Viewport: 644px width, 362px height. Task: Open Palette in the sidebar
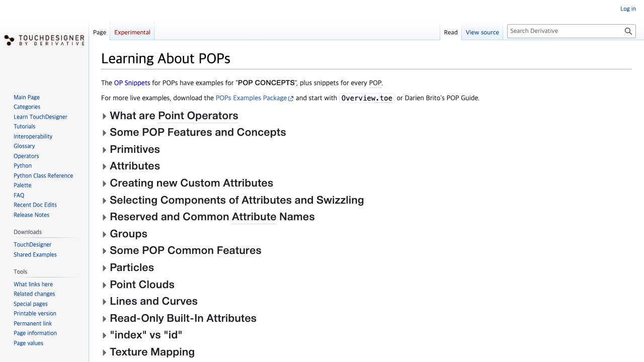(x=23, y=186)
